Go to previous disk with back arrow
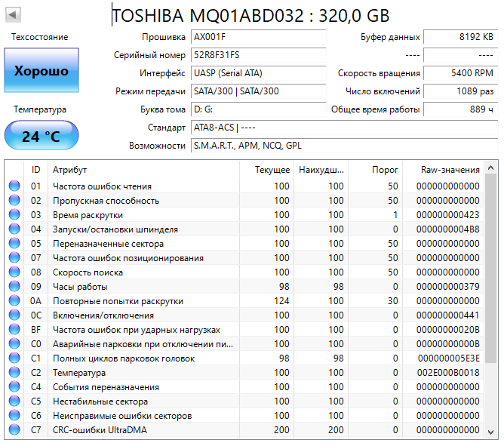The image size is (504, 446). [13, 15]
